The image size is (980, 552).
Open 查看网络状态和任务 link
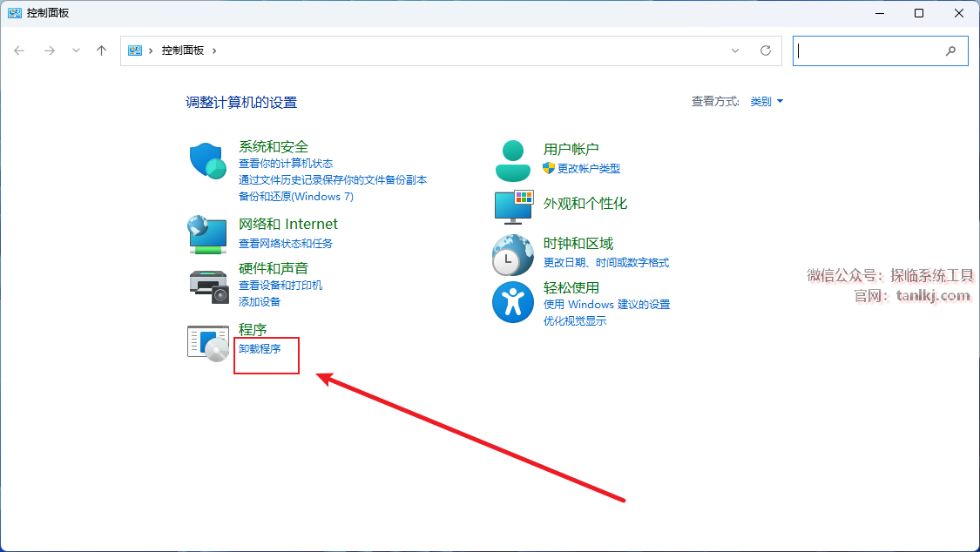coord(286,244)
